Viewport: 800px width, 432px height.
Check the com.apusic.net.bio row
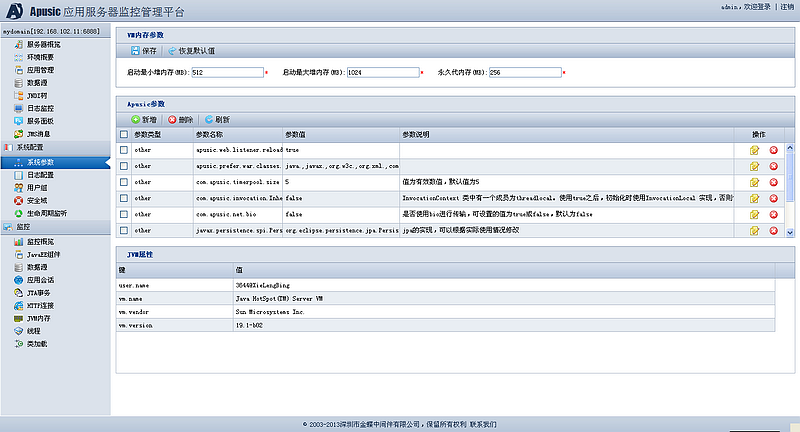click(123, 214)
